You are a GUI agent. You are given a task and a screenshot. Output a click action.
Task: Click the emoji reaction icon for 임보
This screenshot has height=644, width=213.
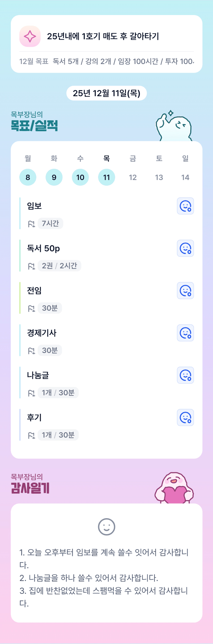click(185, 206)
